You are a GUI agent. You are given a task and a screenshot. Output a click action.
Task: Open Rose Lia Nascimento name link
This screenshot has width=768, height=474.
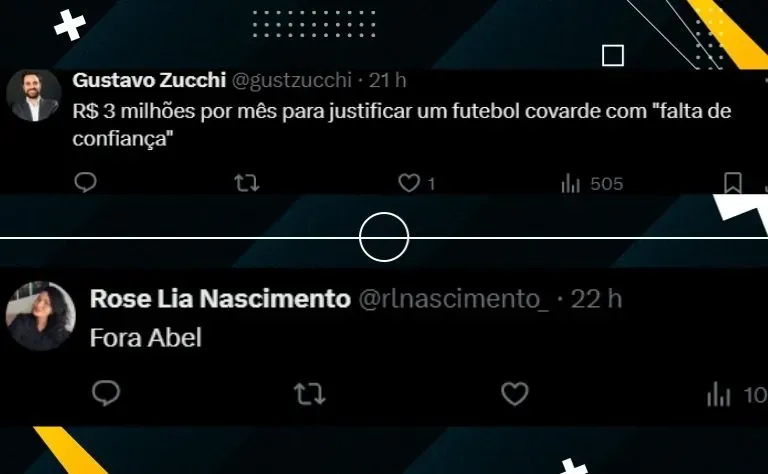click(220, 299)
